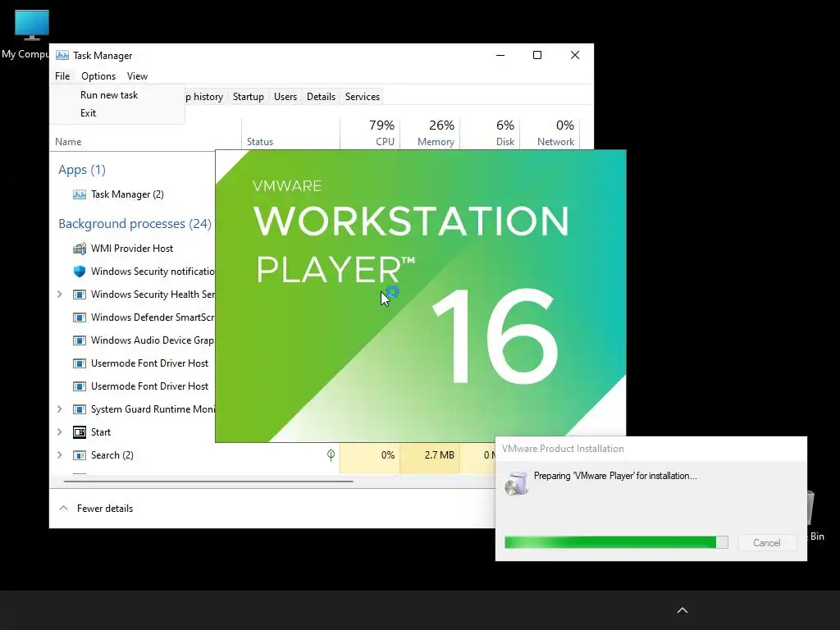The height and width of the screenshot is (630, 840).
Task: Switch to App history tab
Action: [x=204, y=97]
